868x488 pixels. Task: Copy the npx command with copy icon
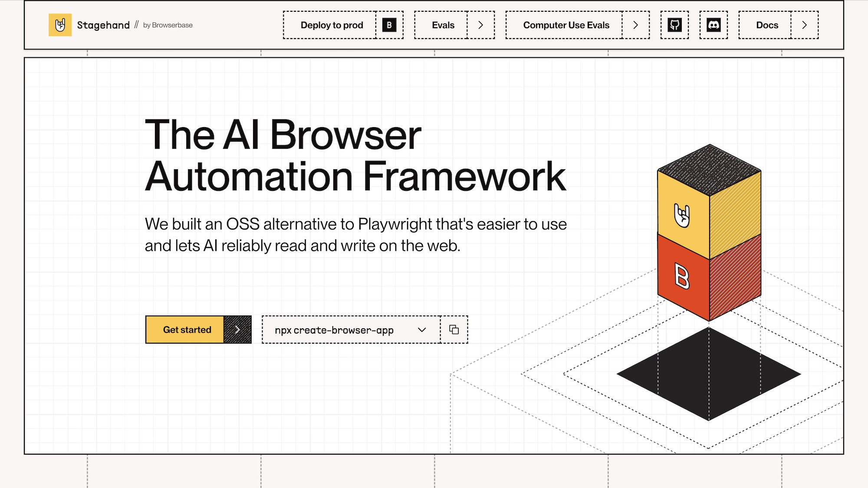coord(454,330)
